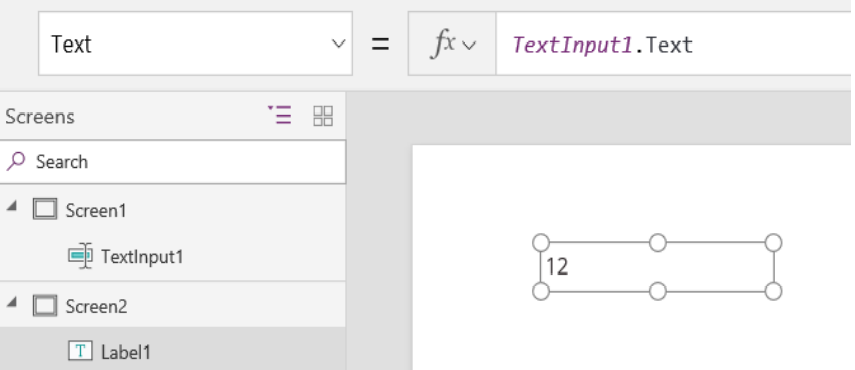Expand the fx formula chevron

pyautogui.click(x=469, y=45)
